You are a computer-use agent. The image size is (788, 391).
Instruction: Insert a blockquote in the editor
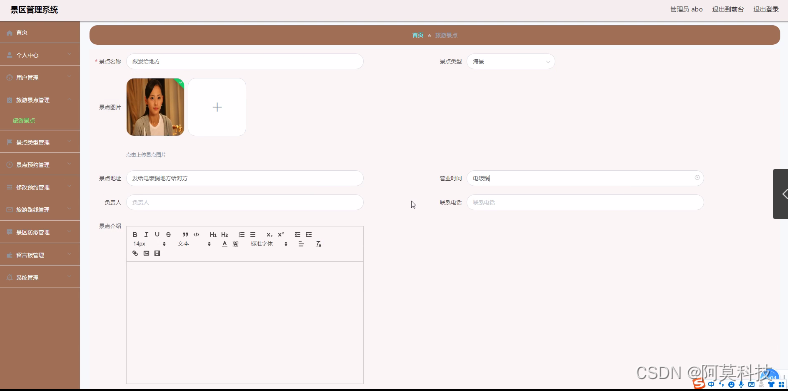click(185, 235)
